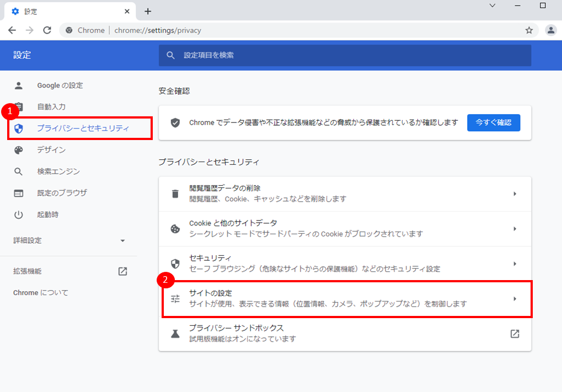Open external link icon for プライバシー サンドボックス
The image size is (562, 392).
[x=515, y=334]
